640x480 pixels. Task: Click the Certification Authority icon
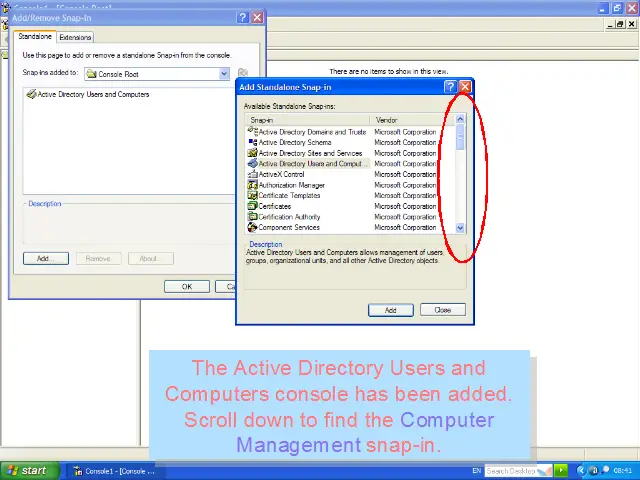tap(253, 217)
